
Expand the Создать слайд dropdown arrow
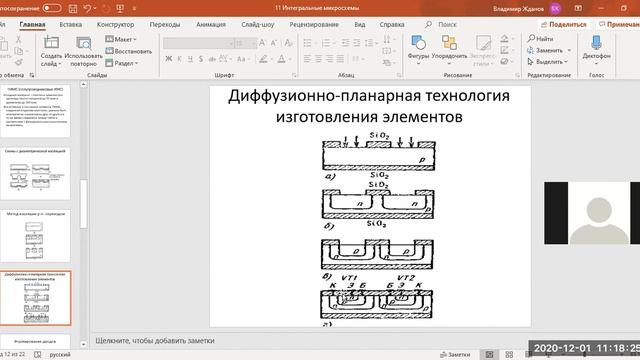pos(60,64)
